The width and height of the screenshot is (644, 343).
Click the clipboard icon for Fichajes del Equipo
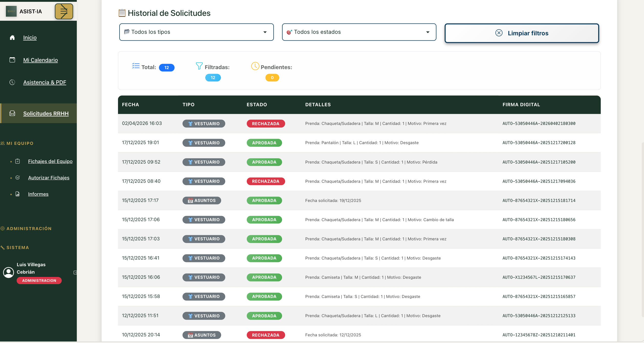pyautogui.click(x=18, y=161)
